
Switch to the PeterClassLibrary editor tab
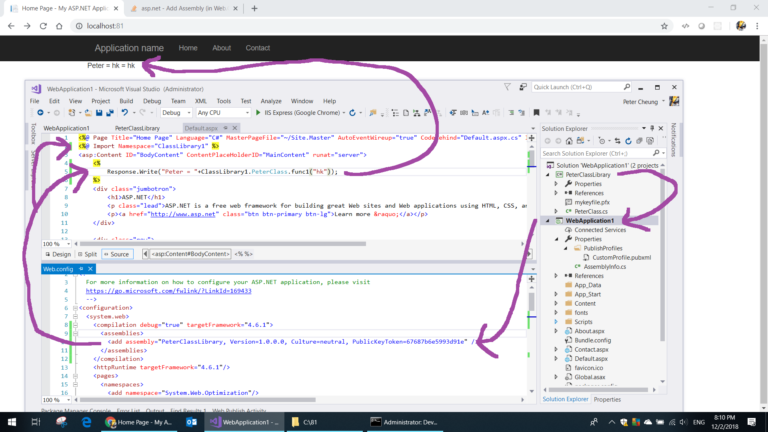137,128
